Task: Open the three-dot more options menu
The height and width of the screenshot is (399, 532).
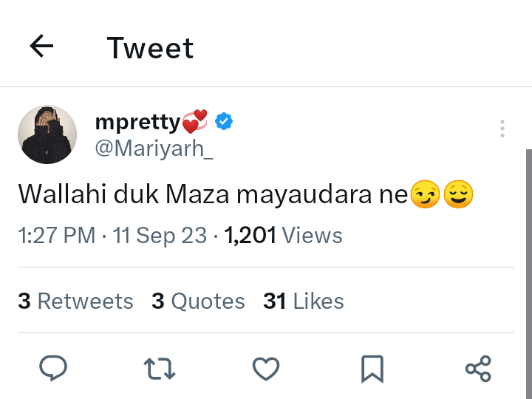Action: tap(502, 129)
